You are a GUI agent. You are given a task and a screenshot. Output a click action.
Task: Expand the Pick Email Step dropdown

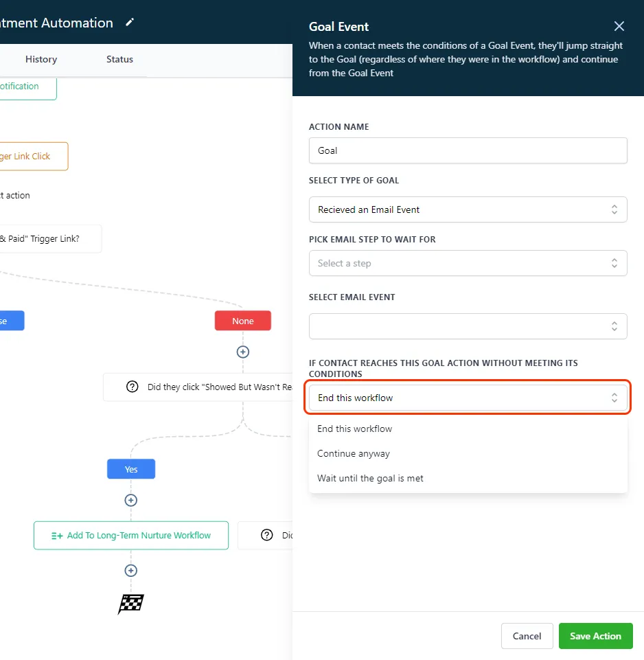(x=468, y=263)
